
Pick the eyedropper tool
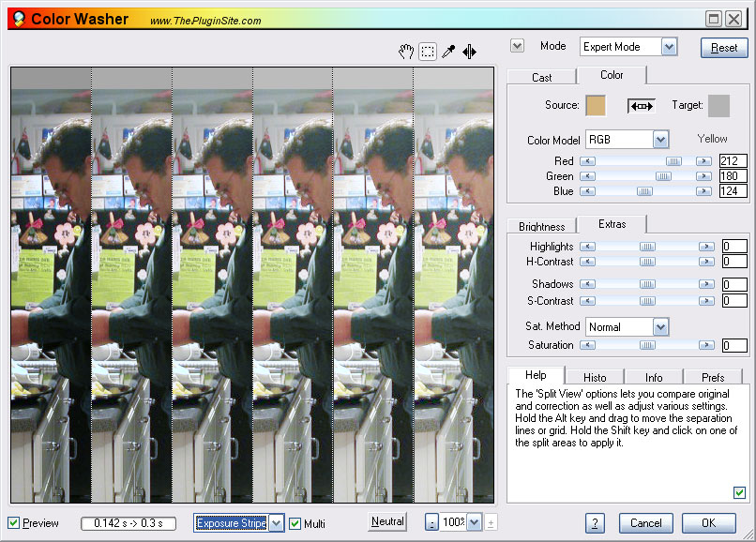tap(448, 52)
